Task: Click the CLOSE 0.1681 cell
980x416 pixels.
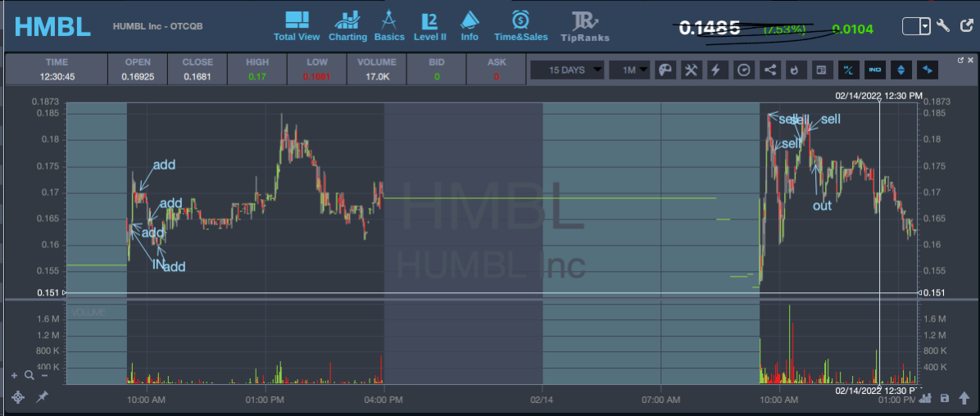Action: [197, 70]
